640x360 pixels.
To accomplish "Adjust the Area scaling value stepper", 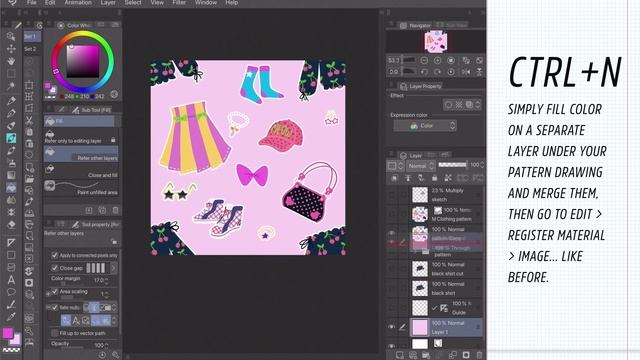I will pyautogui.click(x=107, y=294).
